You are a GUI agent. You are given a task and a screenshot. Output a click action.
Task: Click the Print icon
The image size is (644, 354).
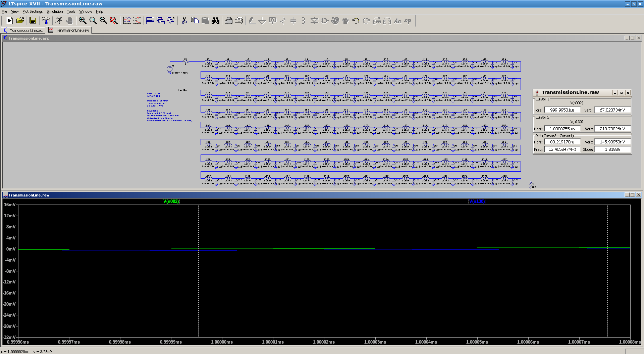click(228, 21)
